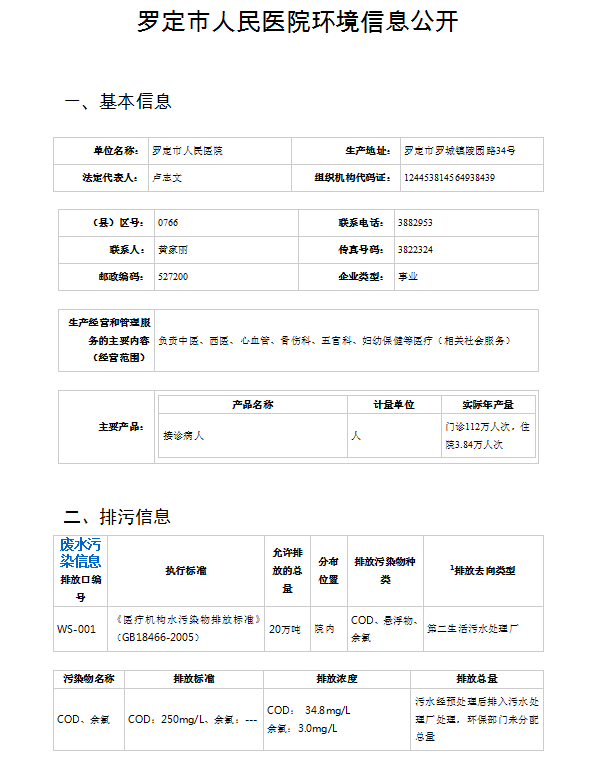Image resolution: width=592 pixels, height=764 pixels.
Task: Select the name 卢志文
Action: click(167, 178)
